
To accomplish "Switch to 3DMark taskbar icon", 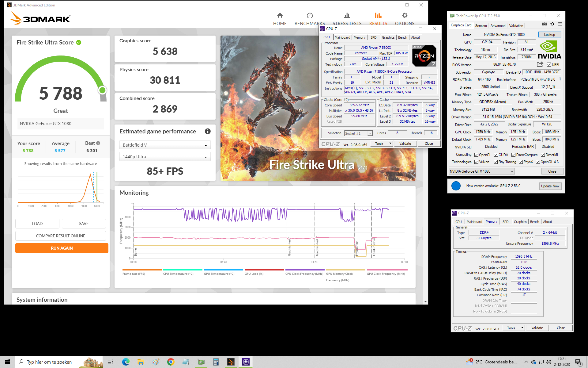I will pos(231,362).
